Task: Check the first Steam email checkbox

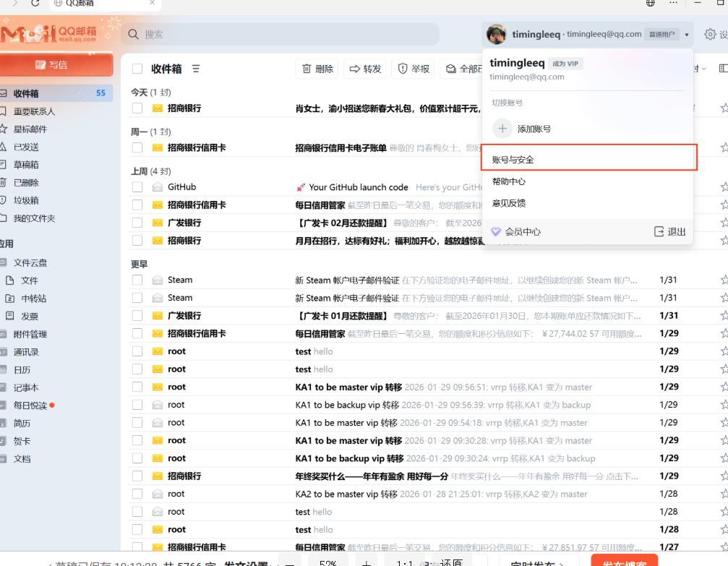Action: 137,280
